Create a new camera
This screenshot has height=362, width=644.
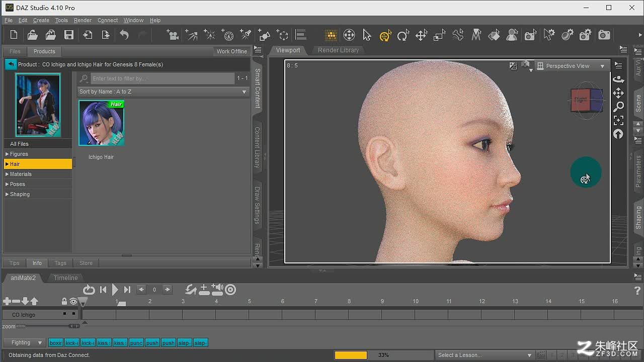coord(173,35)
